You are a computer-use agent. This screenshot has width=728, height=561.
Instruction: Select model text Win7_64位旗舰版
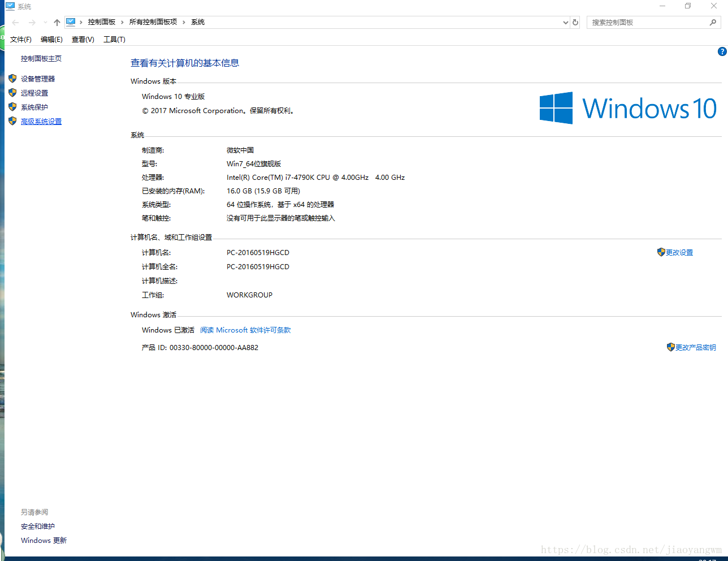click(x=254, y=164)
